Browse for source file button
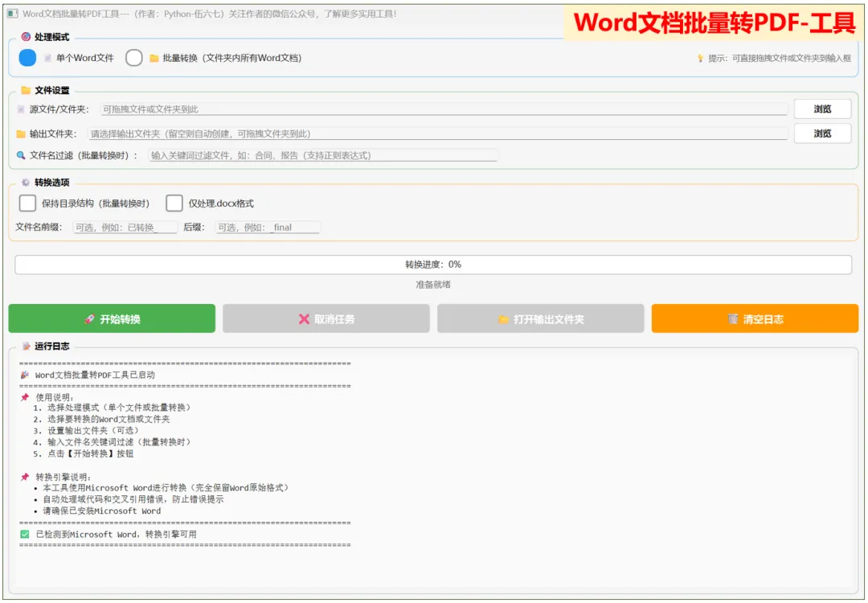This screenshot has width=868, height=603. click(x=822, y=109)
